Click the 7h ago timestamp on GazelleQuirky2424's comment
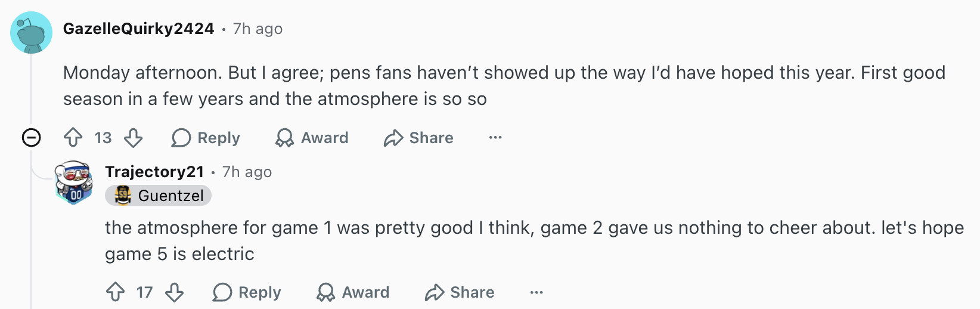The width and height of the screenshot is (980, 309). tap(258, 29)
